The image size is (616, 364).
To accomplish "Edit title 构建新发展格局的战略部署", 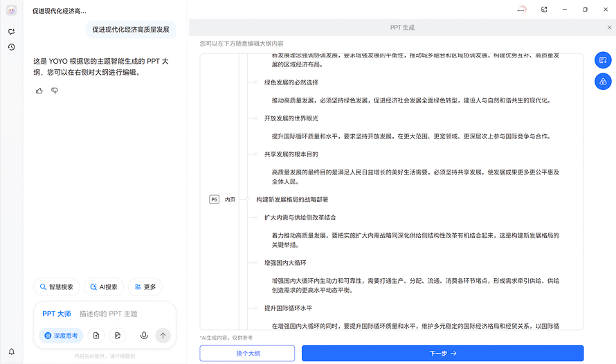I will coord(292,199).
